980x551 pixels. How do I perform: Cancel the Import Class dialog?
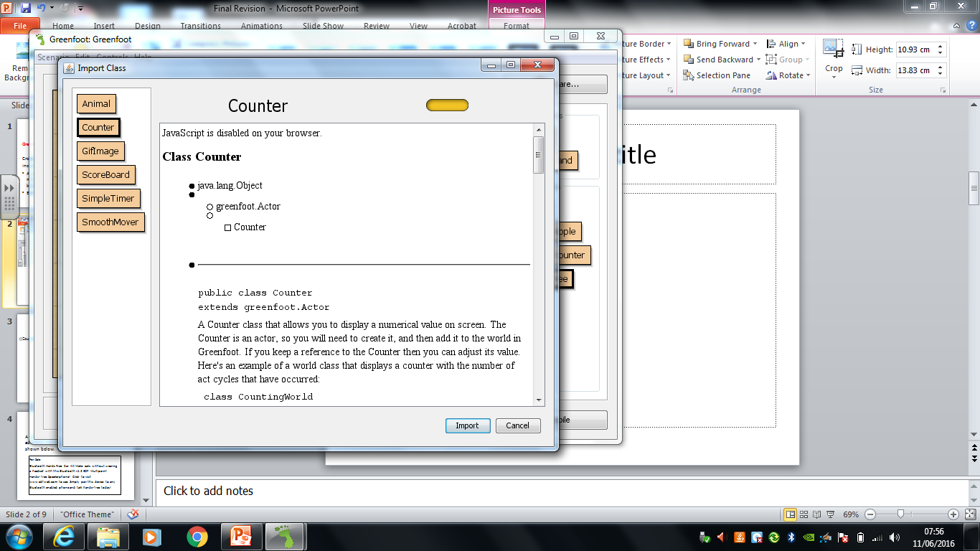[x=517, y=425]
